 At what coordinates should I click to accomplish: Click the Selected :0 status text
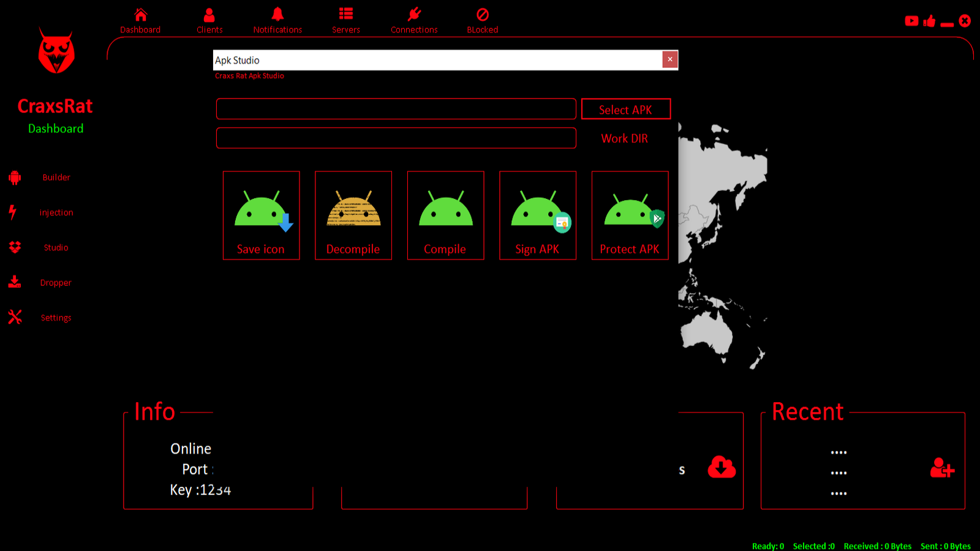pyautogui.click(x=813, y=546)
